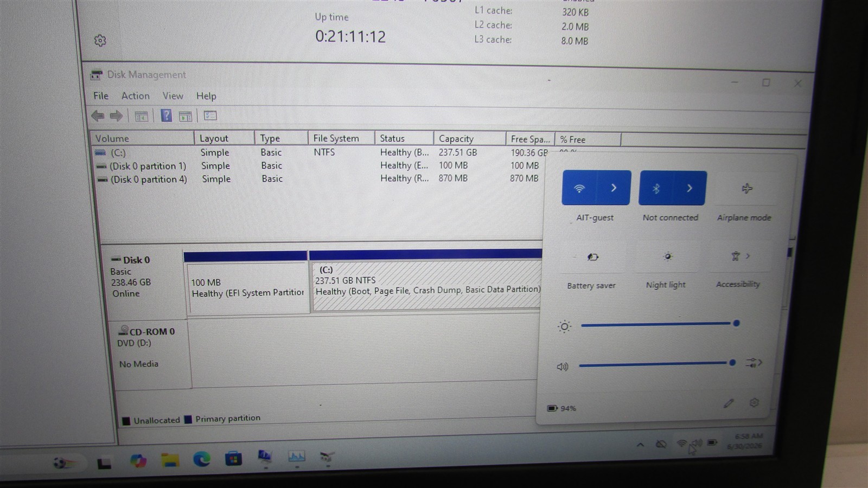Sort by Layout column header
The image size is (868, 488).
224,138
